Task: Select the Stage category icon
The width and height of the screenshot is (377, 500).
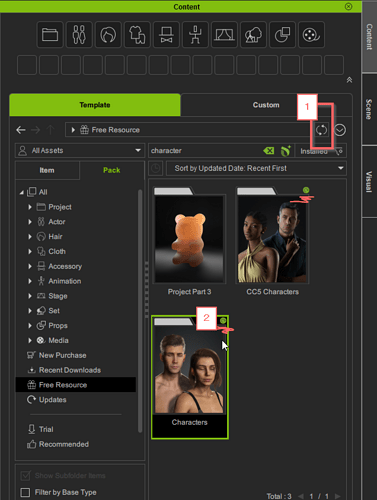Action: [224, 35]
